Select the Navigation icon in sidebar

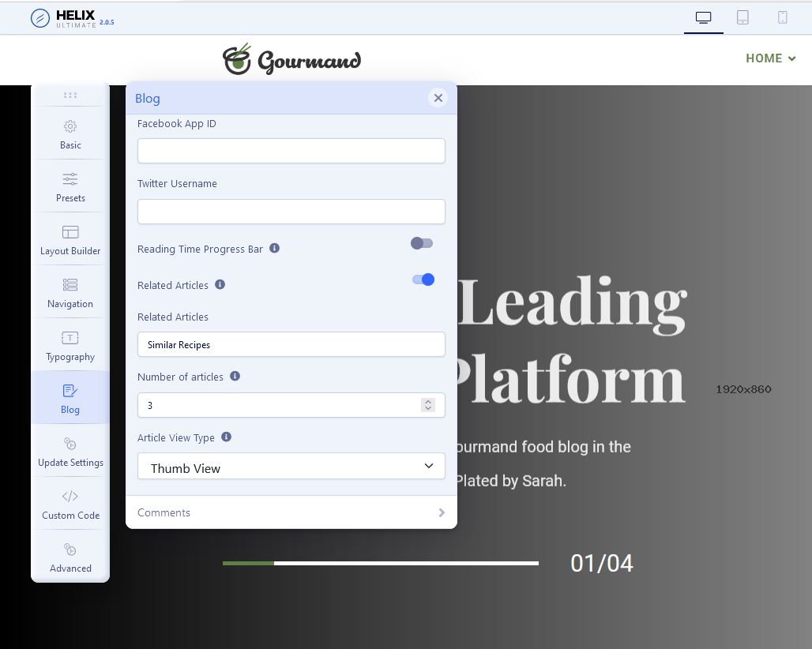click(70, 286)
